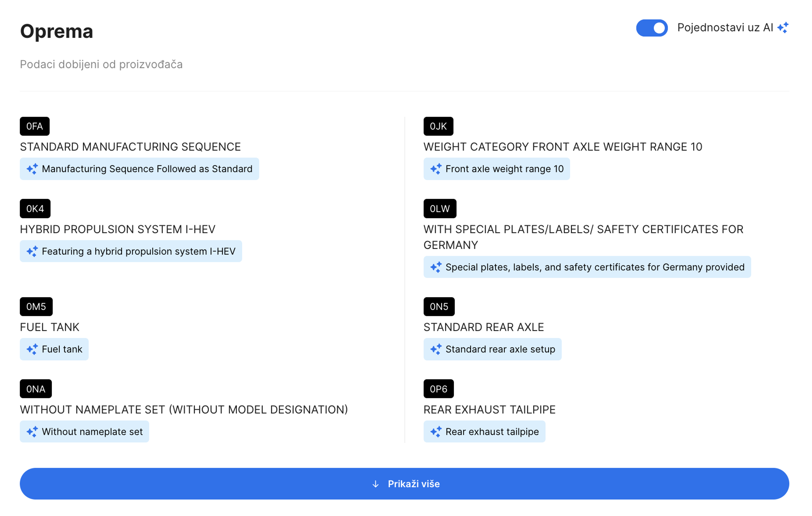Select the 0JK equipment code badge
Image resolution: width=812 pixels, height=516 pixels.
[438, 126]
